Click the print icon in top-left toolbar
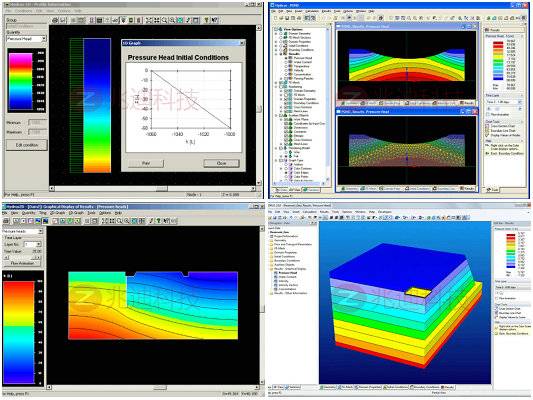Image resolution: width=533 pixels, height=400 pixels. [55, 20]
